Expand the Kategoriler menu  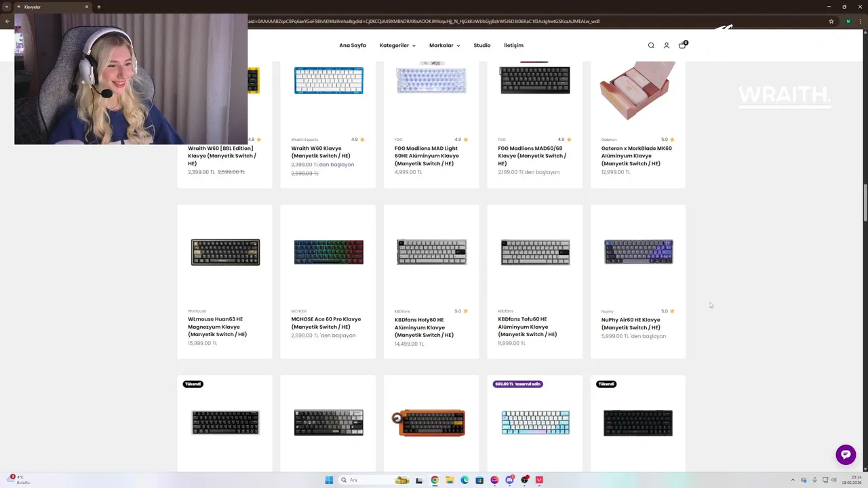(397, 45)
